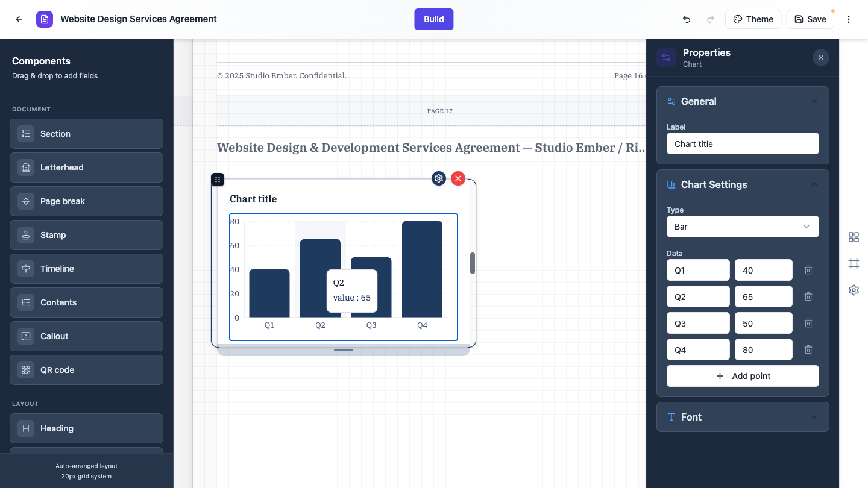868x488 pixels.
Task: Add a Heading layout component
Action: tap(86, 428)
